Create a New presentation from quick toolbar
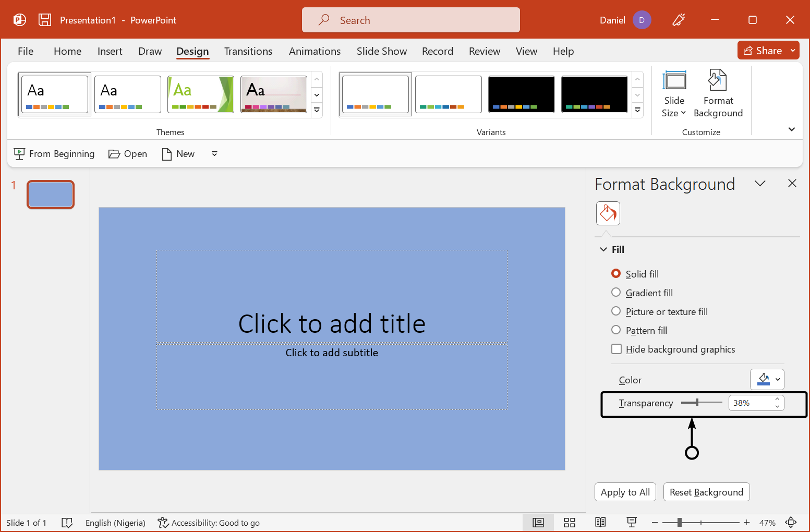The height and width of the screenshot is (532, 810). pos(178,153)
